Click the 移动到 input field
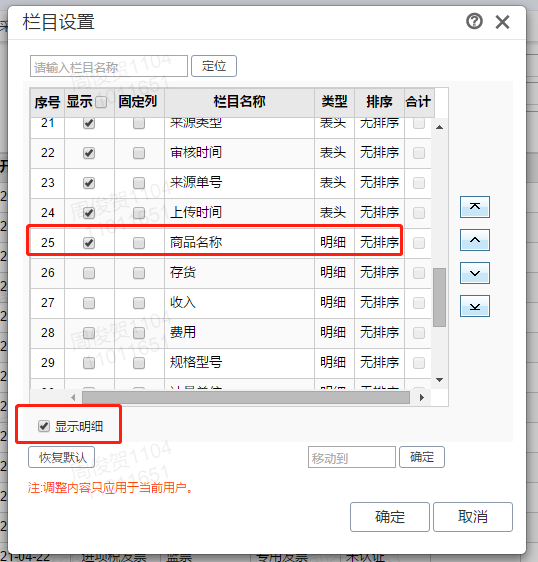Image resolution: width=538 pixels, height=562 pixels. pyautogui.click(x=352, y=457)
